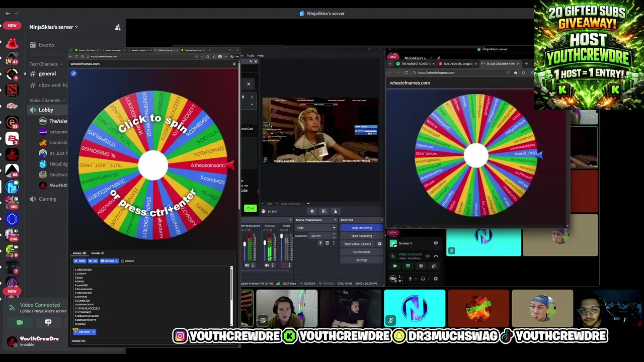
Task: Toggle headphone deafen in captured Discord panel
Action: coord(423,279)
